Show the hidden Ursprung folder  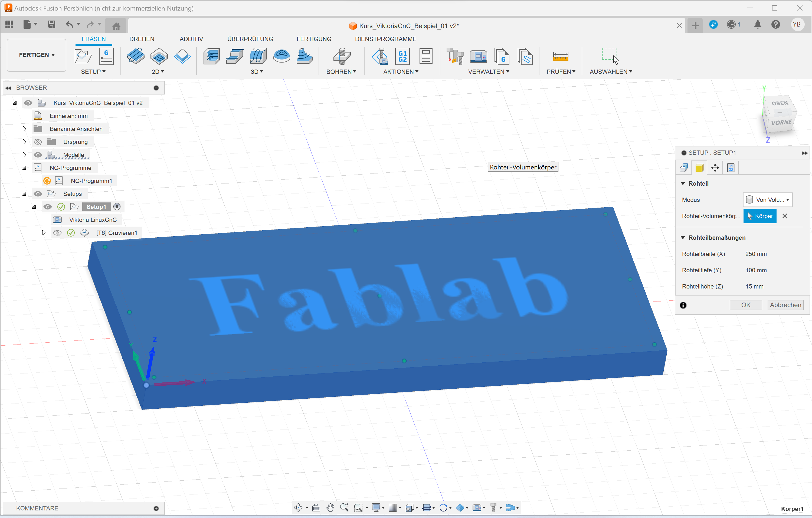point(38,142)
